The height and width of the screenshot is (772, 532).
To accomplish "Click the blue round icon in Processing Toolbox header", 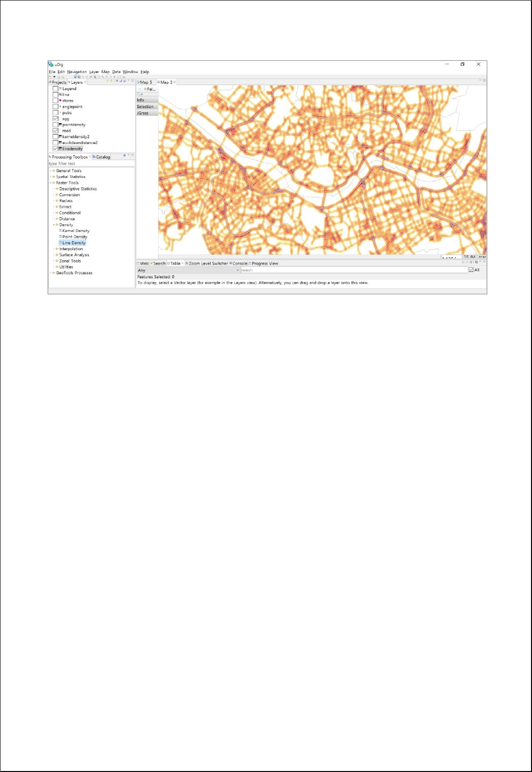I will [124, 155].
